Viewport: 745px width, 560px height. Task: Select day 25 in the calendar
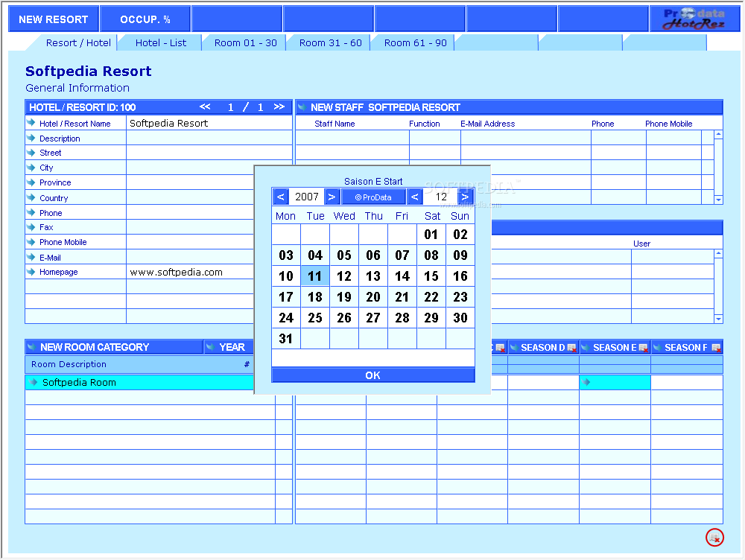click(314, 318)
